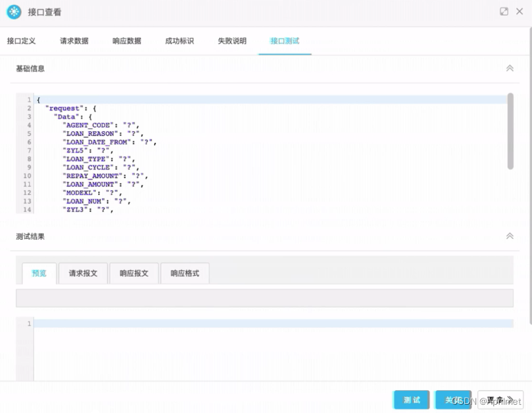Image resolution: width=532 pixels, height=413 pixels.
Task: Click the 关闭 button
Action: [453, 400]
